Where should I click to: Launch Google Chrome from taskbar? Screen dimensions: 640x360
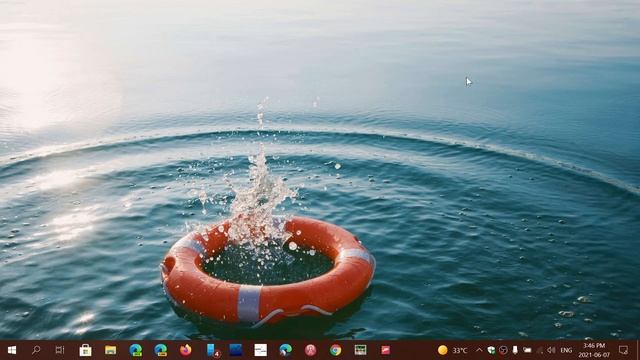(x=336, y=350)
